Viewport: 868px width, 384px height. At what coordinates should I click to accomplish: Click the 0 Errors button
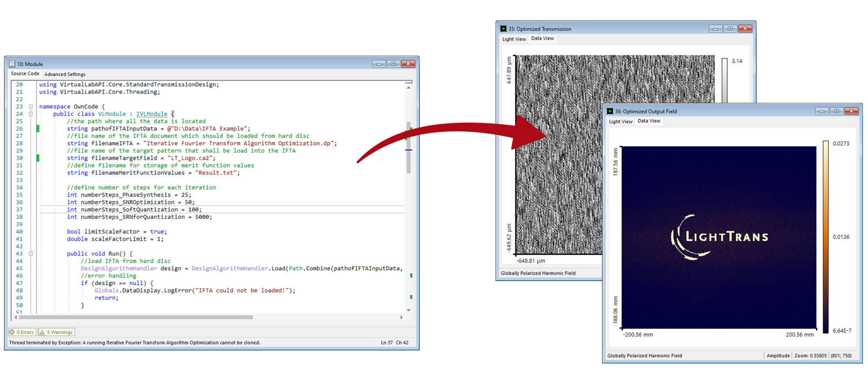point(22,332)
